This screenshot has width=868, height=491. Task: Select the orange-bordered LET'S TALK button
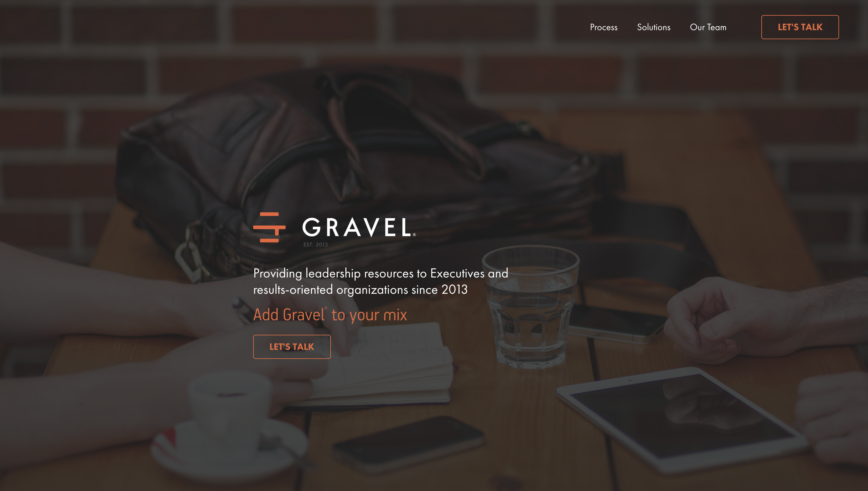(x=800, y=27)
